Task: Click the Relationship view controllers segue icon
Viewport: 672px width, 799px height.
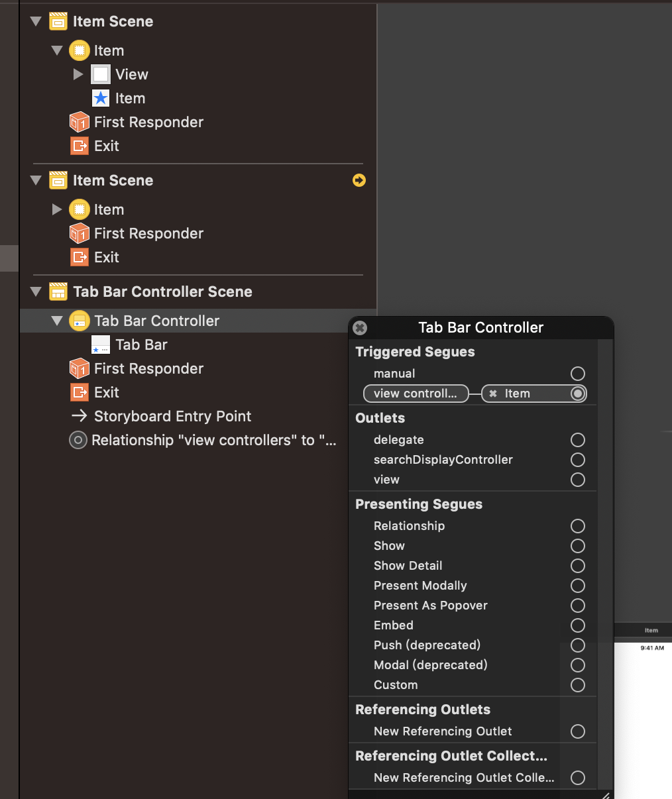Action: (x=78, y=440)
